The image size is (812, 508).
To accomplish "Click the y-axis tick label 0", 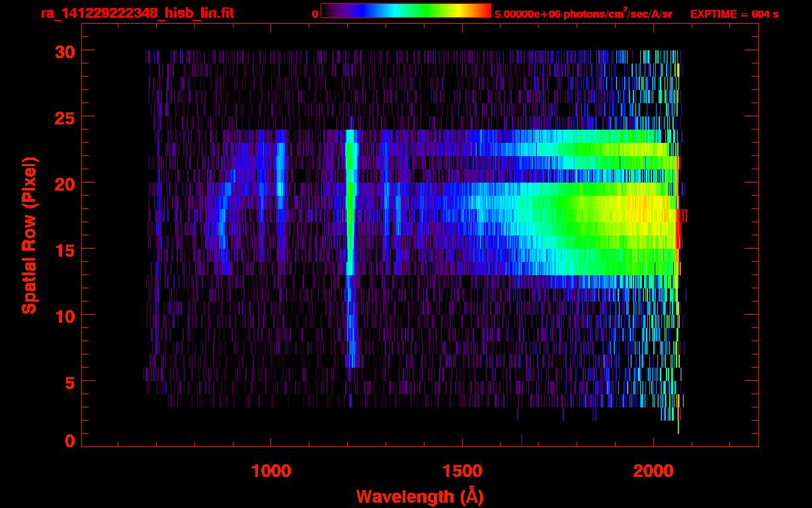I will [x=70, y=441].
